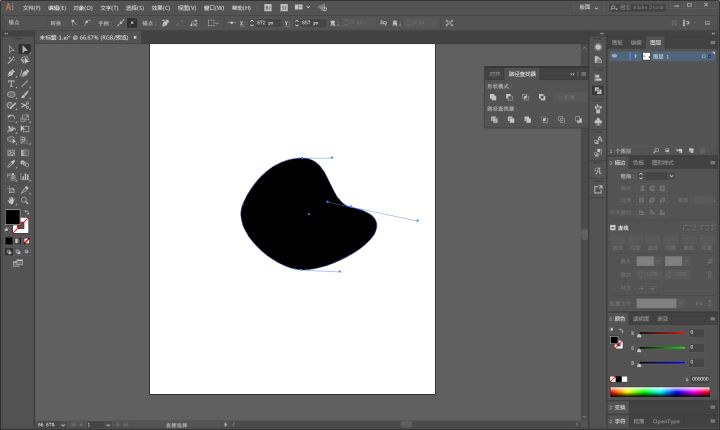The height and width of the screenshot is (430, 720).
Task: Switch to the 图层 panel tab
Action: [655, 43]
